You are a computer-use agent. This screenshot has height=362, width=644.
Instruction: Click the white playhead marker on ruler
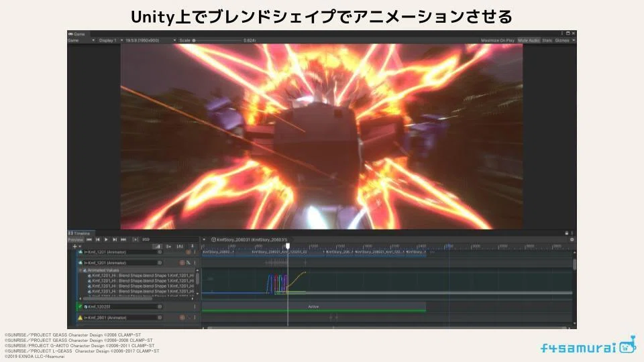click(288, 246)
